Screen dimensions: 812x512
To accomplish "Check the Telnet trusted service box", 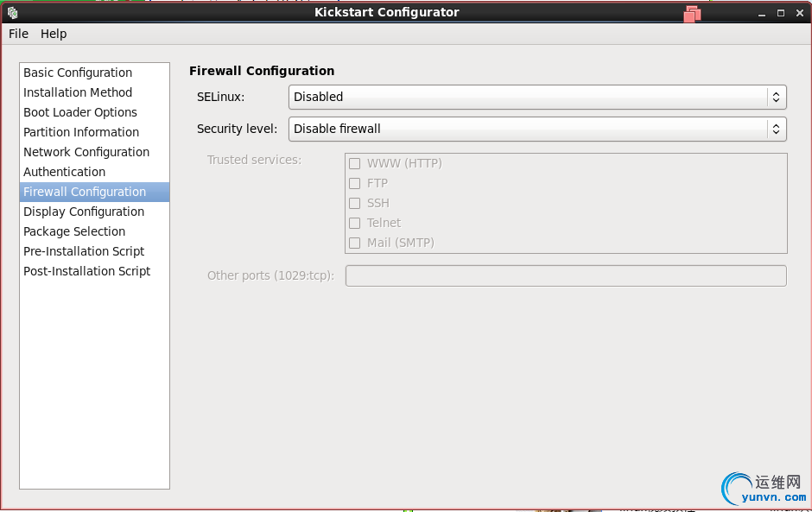I will coord(354,223).
